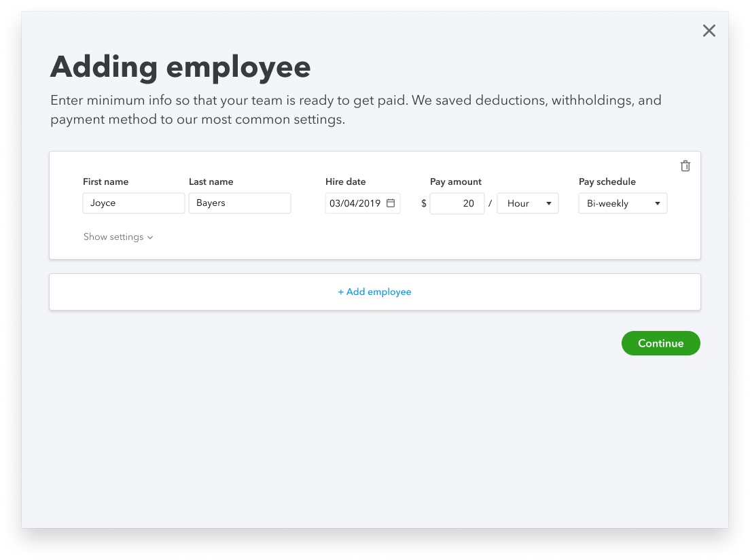This screenshot has height=560, width=750.
Task: Click the Hire date field 03/04/2019
Action: tap(363, 203)
